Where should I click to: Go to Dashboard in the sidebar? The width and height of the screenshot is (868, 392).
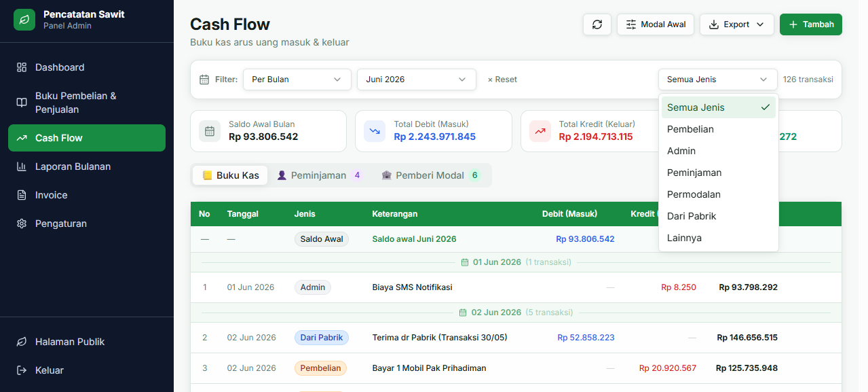pos(87,67)
